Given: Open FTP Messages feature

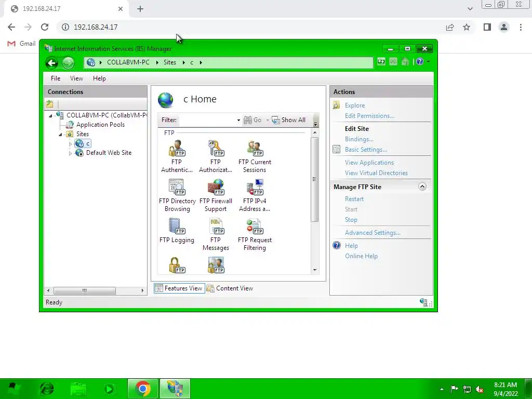Looking at the screenshot, I should (x=216, y=234).
